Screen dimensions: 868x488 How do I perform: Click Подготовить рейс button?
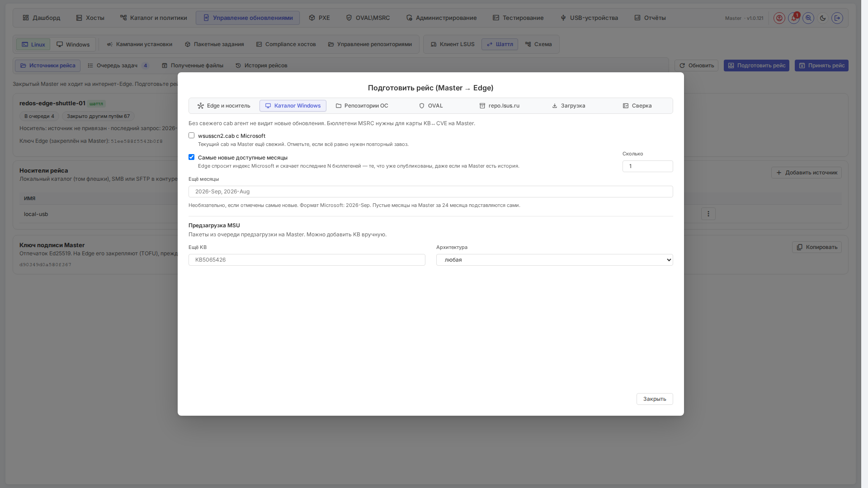pyautogui.click(x=756, y=66)
